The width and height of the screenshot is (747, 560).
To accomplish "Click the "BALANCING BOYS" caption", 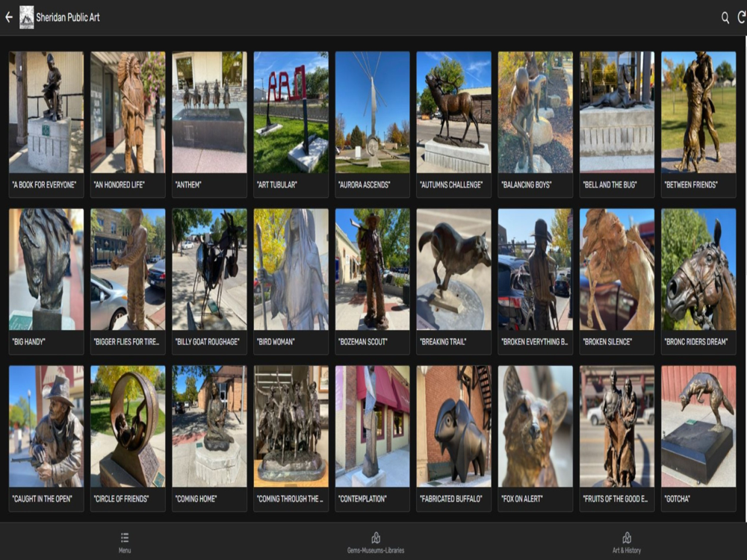I will click(x=527, y=184).
